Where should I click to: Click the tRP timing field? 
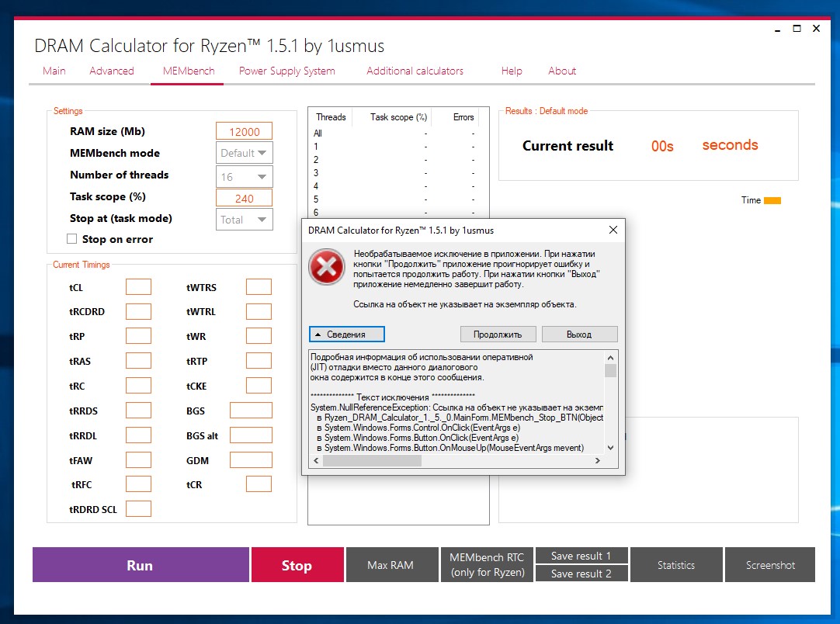click(138, 336)
